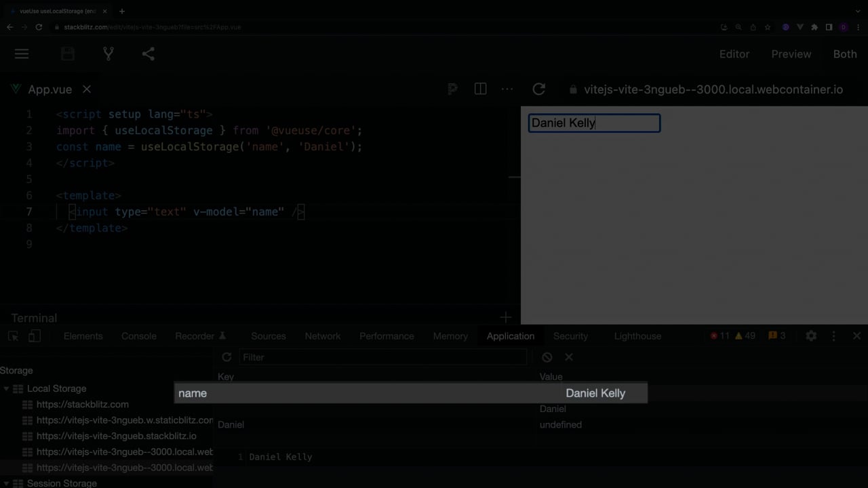The image size is (868, 488).
Task: Open the 3 issues indicator
Action: 777,336
